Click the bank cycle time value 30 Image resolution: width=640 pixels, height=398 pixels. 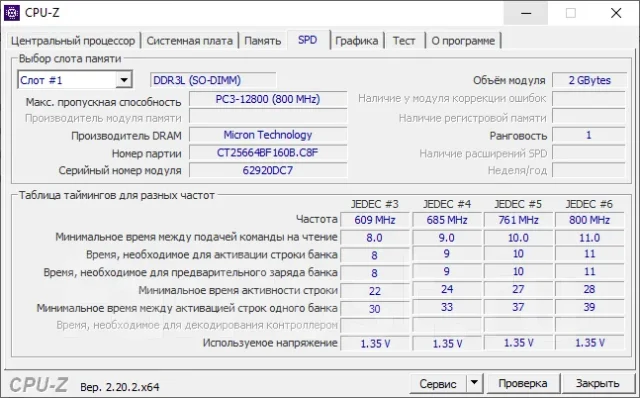[375, 309]
